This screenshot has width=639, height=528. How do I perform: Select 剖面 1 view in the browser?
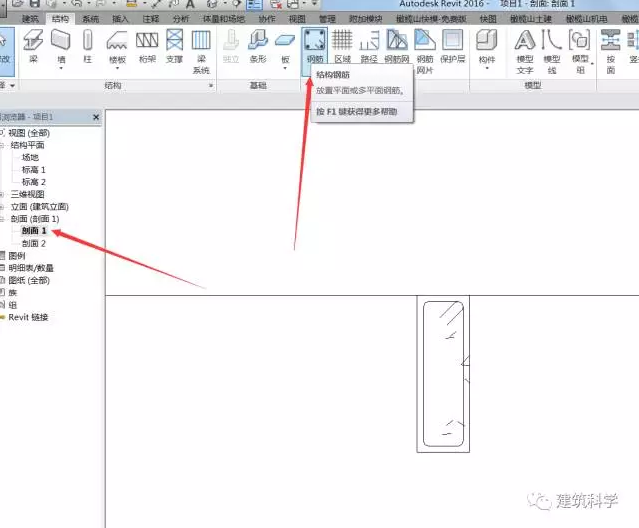[34, 231]
